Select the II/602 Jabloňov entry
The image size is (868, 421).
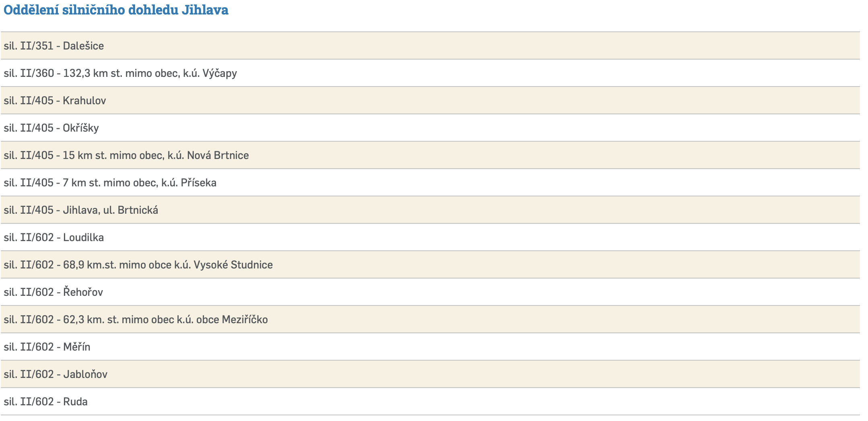coord(56,374)
